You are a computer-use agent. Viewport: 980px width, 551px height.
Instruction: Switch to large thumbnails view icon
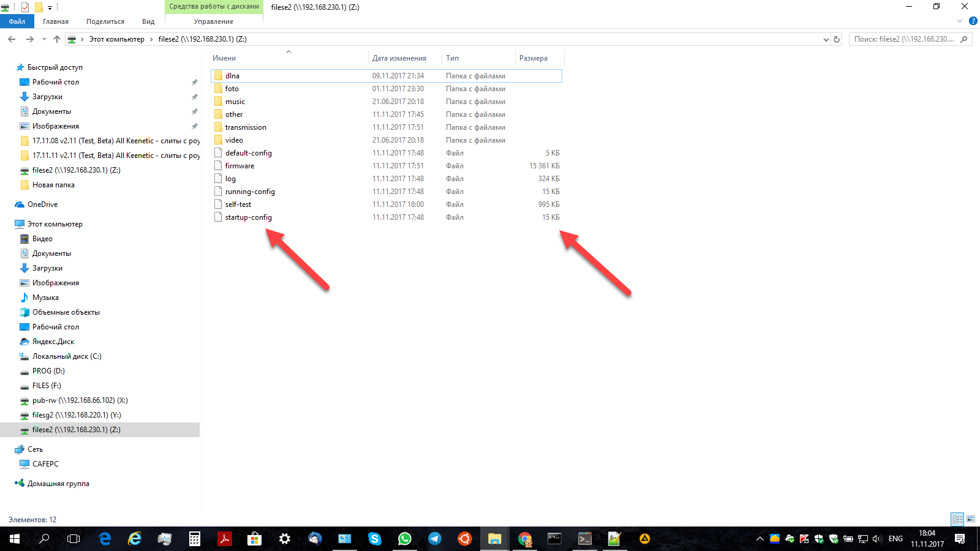971,519
